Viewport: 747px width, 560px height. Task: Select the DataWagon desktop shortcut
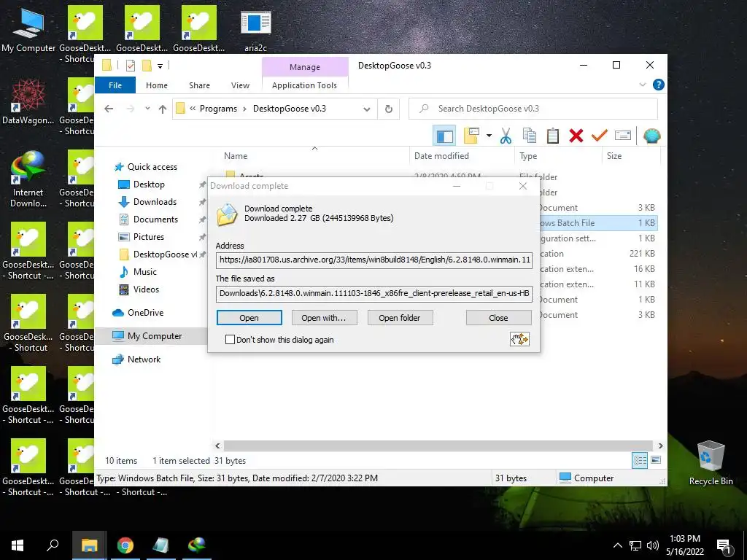tap(28, 101)
